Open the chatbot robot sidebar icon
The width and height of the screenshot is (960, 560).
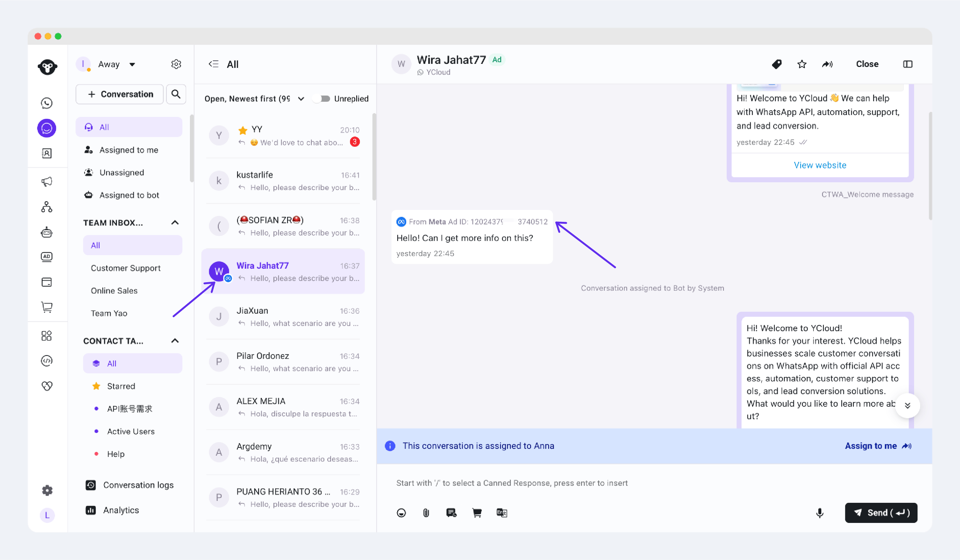click(47, 232)
